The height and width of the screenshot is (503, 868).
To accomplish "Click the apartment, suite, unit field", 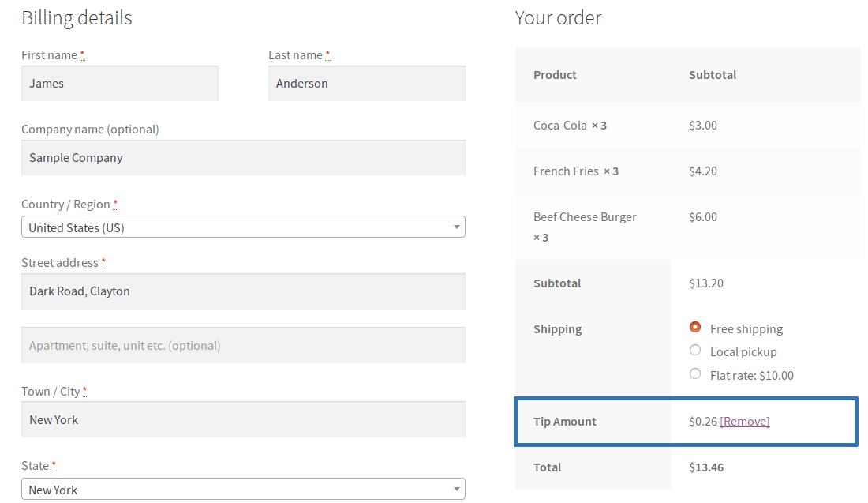I will 242,344.
